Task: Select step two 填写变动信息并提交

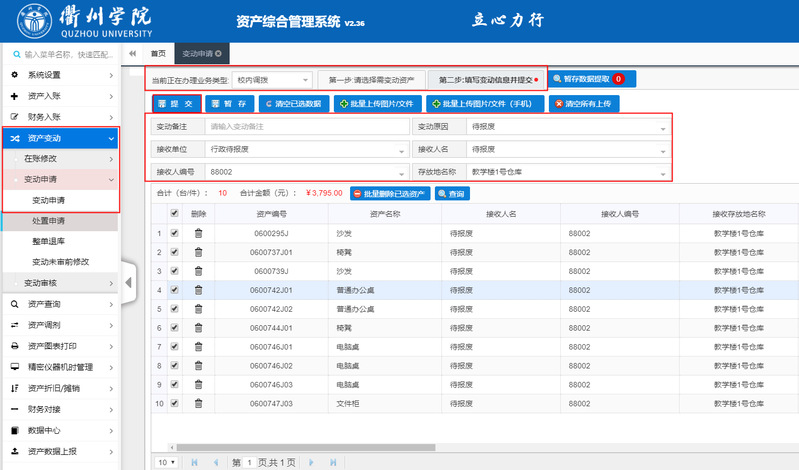Action: [x=486, y=80]
